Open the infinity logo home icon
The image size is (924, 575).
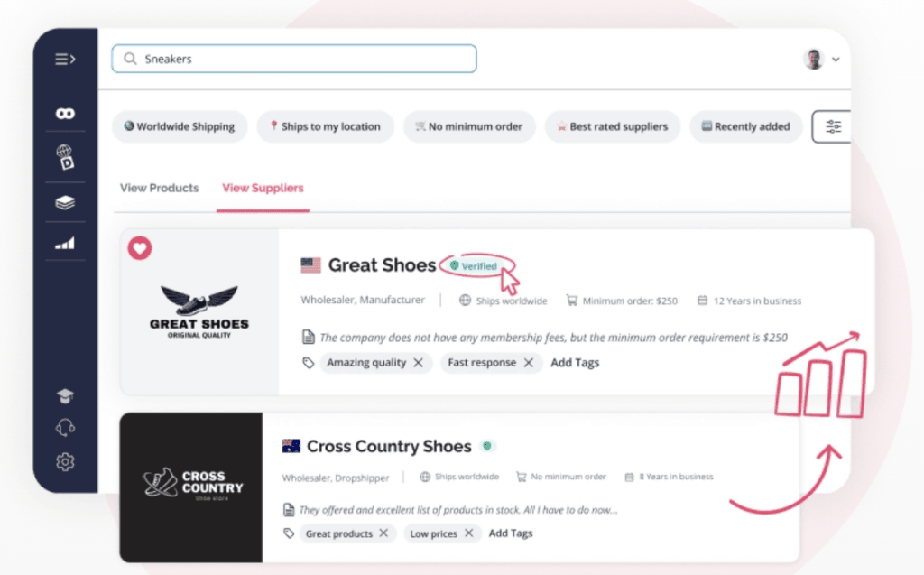pyautogui.click(x=64, y=113)
